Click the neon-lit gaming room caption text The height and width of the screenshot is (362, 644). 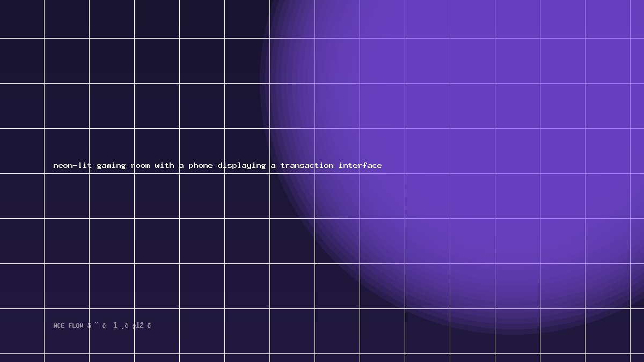217,165
